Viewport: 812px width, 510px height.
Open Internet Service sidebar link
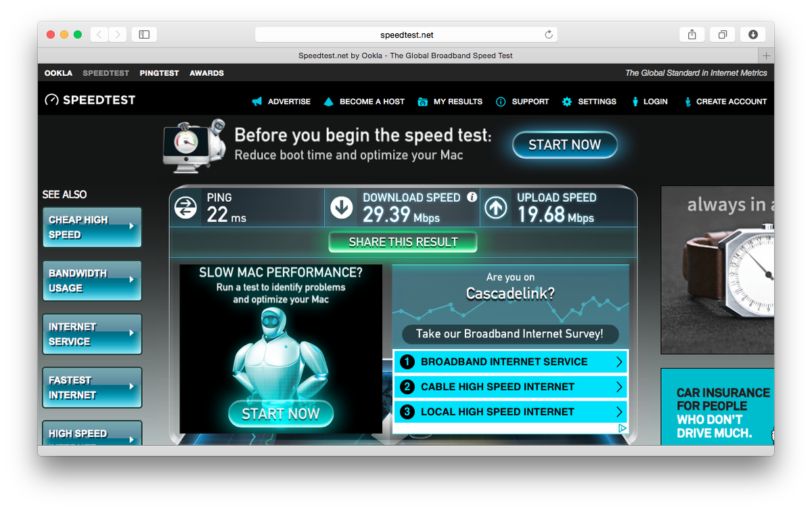coord(92,334)
